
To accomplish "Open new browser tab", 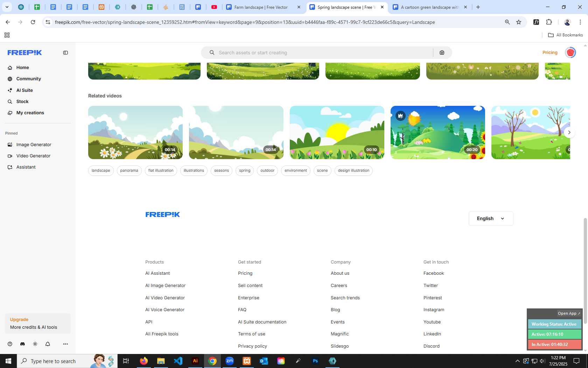I will [x=478, y=7].
